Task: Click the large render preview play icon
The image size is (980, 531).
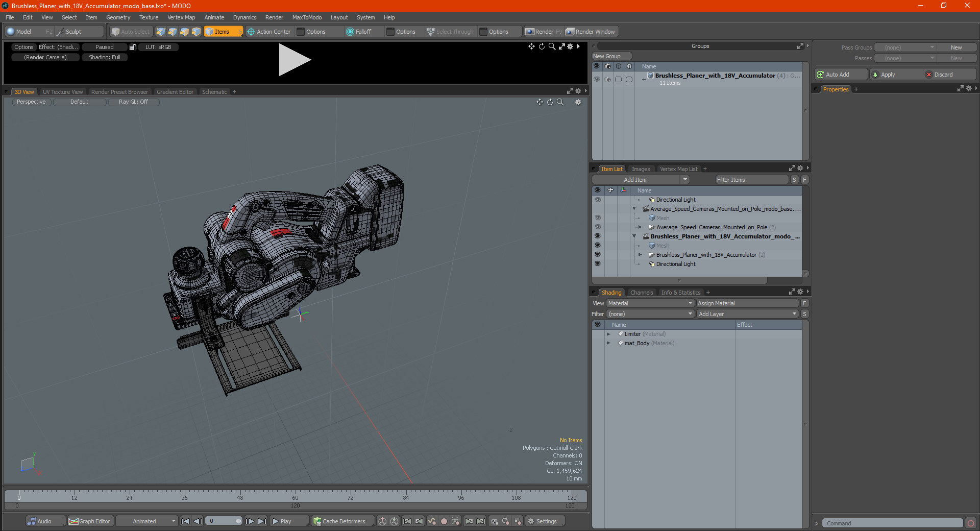Action: pos(295,60)
